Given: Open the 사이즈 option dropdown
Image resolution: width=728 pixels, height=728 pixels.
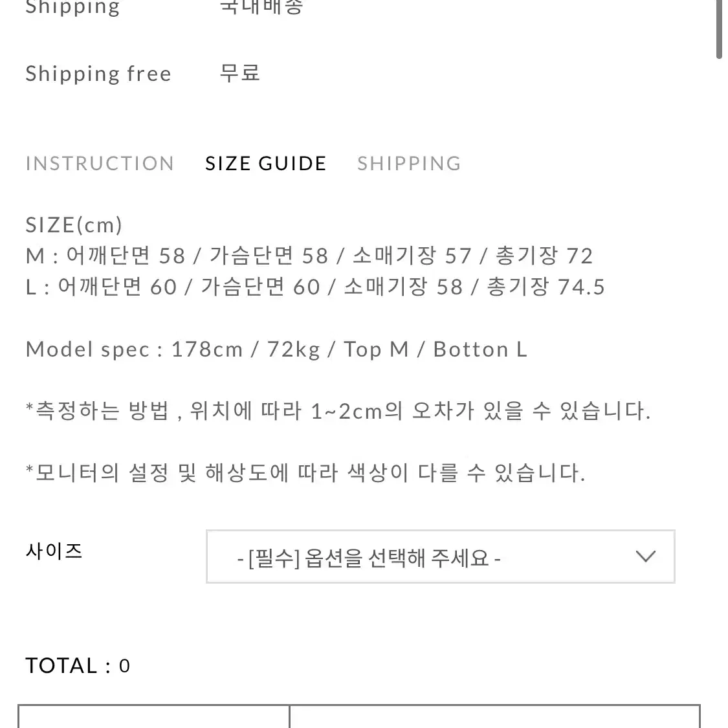Looking at the screenshot, I should 440,557.
